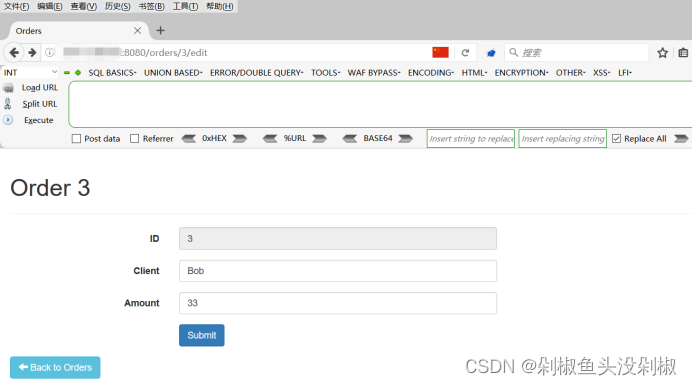Image resolution: width=692 pixels, height=385 pixels.
Task: Open the HTML dropdown menu
Action: click(x=474, y=72)
